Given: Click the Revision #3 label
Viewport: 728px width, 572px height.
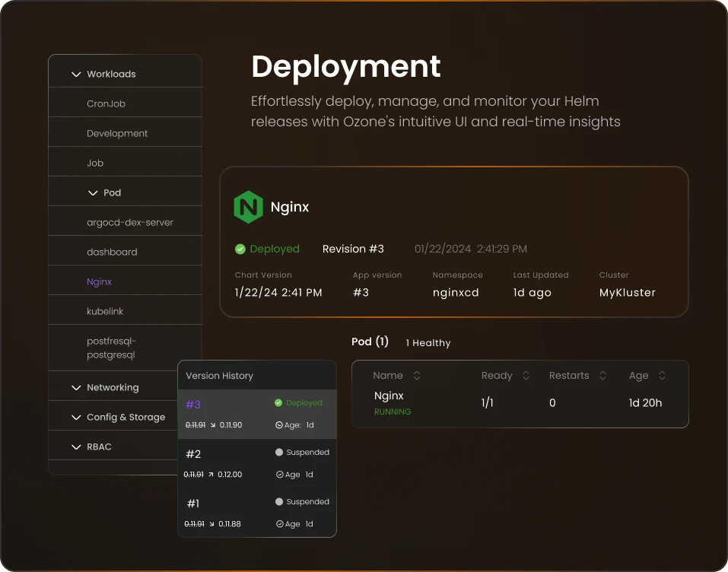Looking at the screenshot, I should tap(353, 249).
